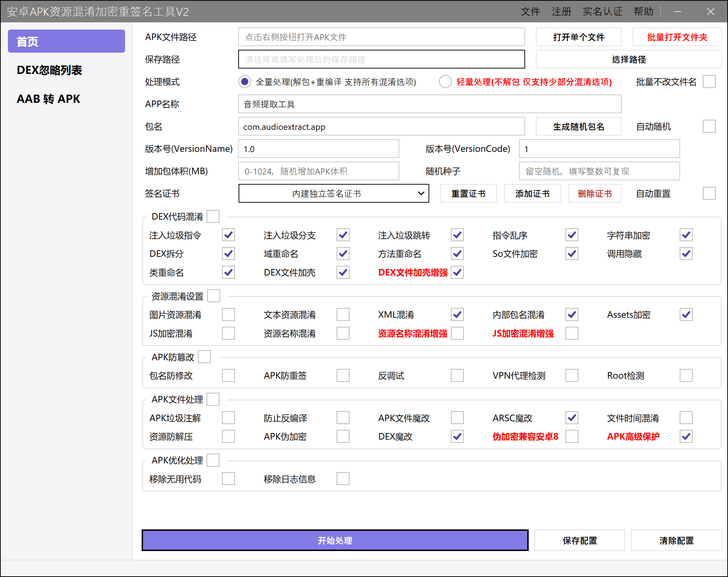728x577 pixels.
Task: Click the 打开单个文件 button
Action: pyautogui.click(x=578, y=37)
